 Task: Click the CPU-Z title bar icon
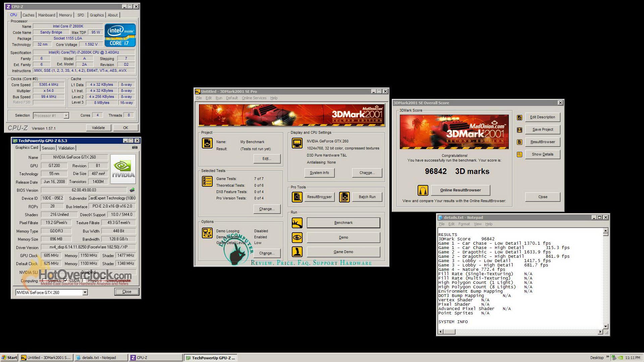pos(8,7)
